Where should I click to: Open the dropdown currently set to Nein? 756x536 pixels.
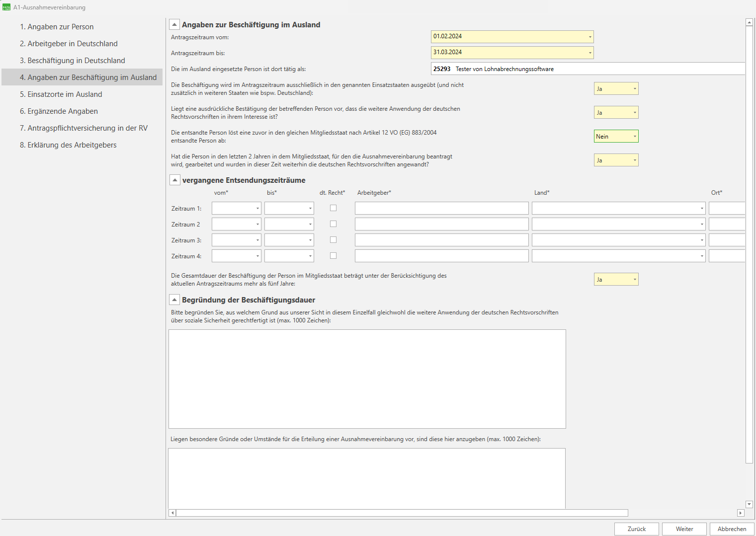pyautogui.click(x=635, y=136)
